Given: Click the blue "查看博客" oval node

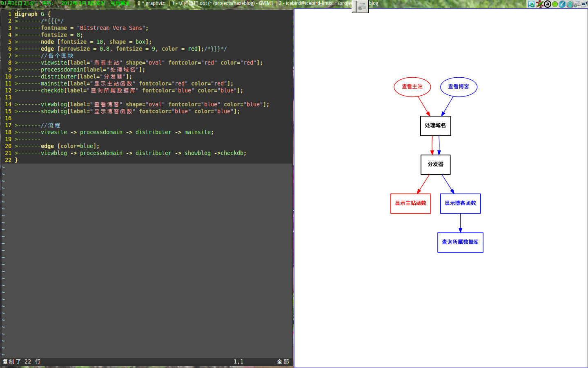Looking at the screenshot, I should [458, 86].
